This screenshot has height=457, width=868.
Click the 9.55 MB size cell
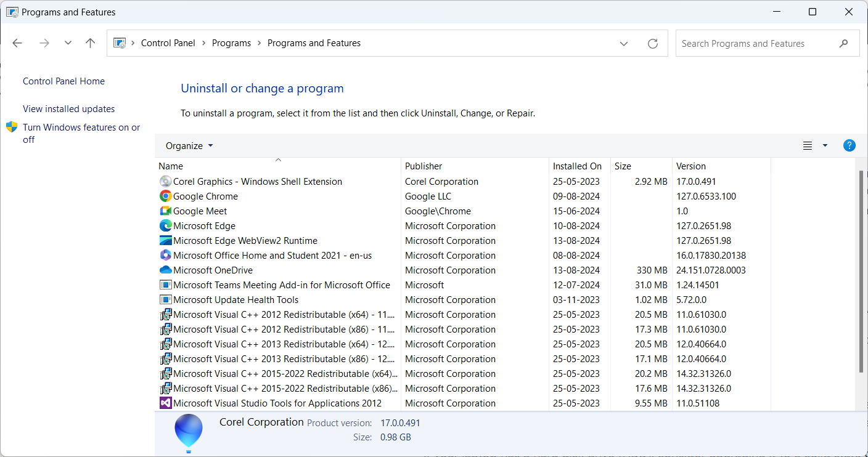click(x=650, y=403)
